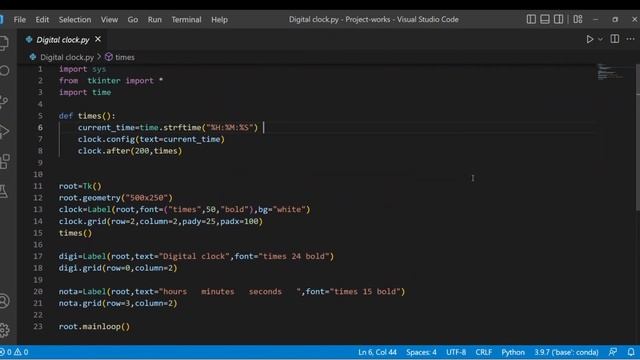Expand the run button dropdown arrow
The height and width of the screenshot is (360, 640).
(x=600, y=39)
